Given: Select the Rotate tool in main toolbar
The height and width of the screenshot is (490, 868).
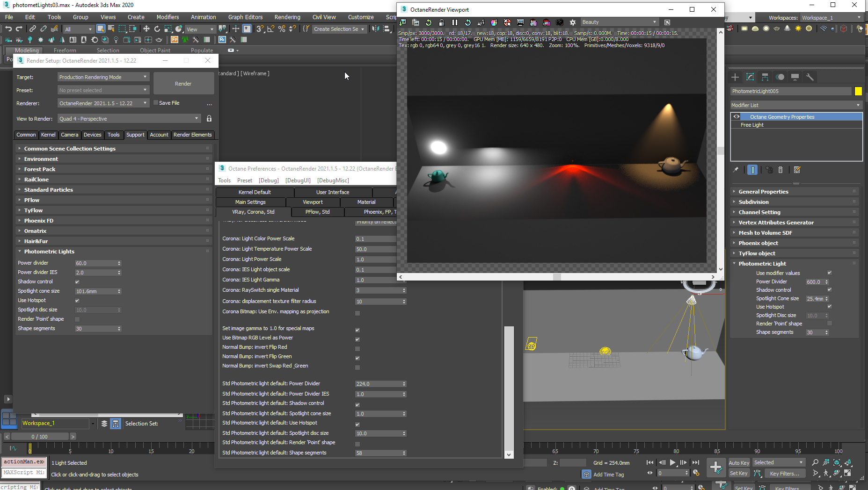Looking at the screenshot, I should (x=157, y=29).
